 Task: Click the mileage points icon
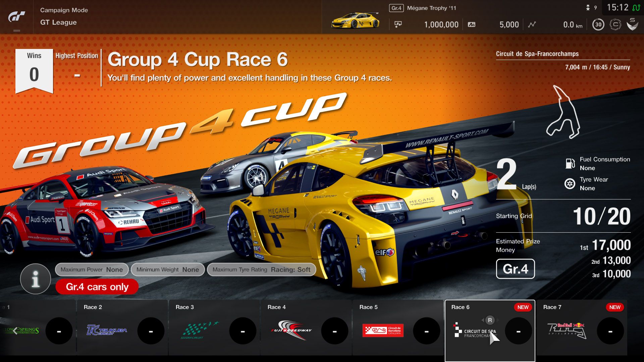(x=472, y=24)
